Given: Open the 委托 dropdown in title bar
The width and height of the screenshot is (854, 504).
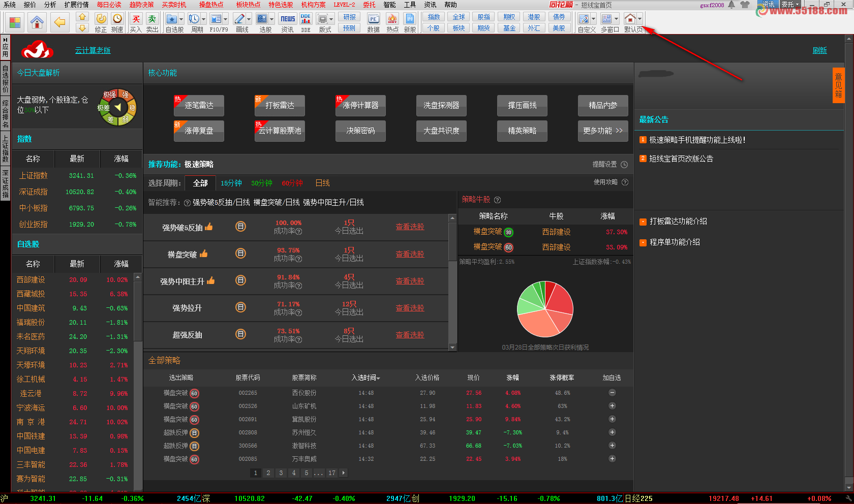Looking at the screenshot, I should pyautogui.click(x=790, y=5).
